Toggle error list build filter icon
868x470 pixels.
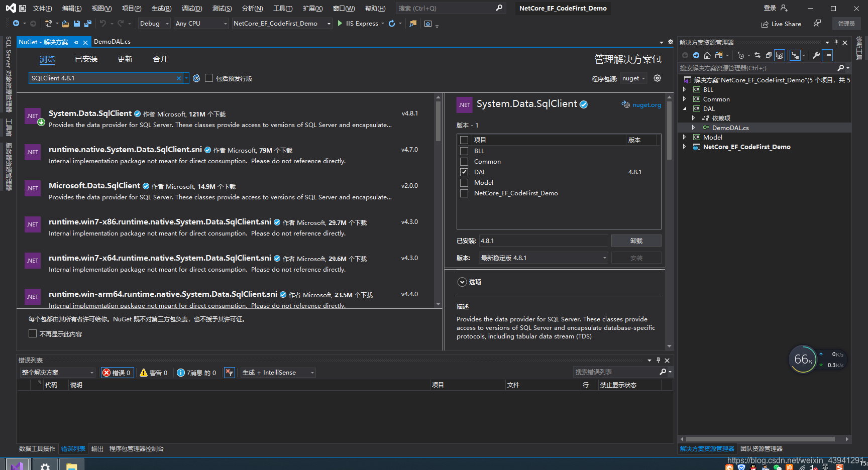click(230, 373)
